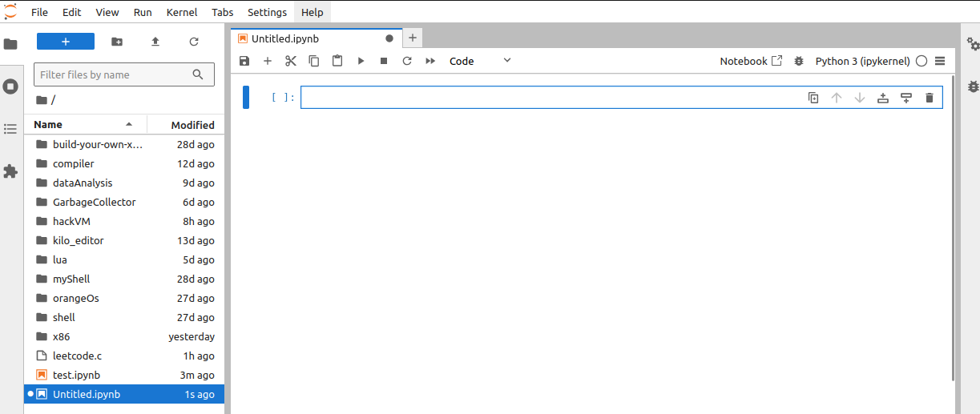
Task: Copy the selected cell from toolbar
Action: click(314, 61)
